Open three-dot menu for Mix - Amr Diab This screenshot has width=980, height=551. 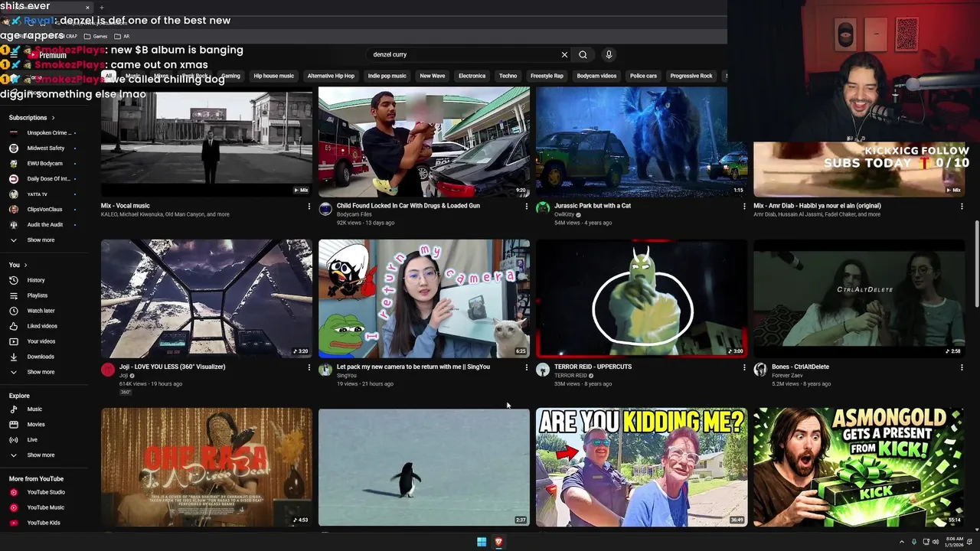coord(962,207)
